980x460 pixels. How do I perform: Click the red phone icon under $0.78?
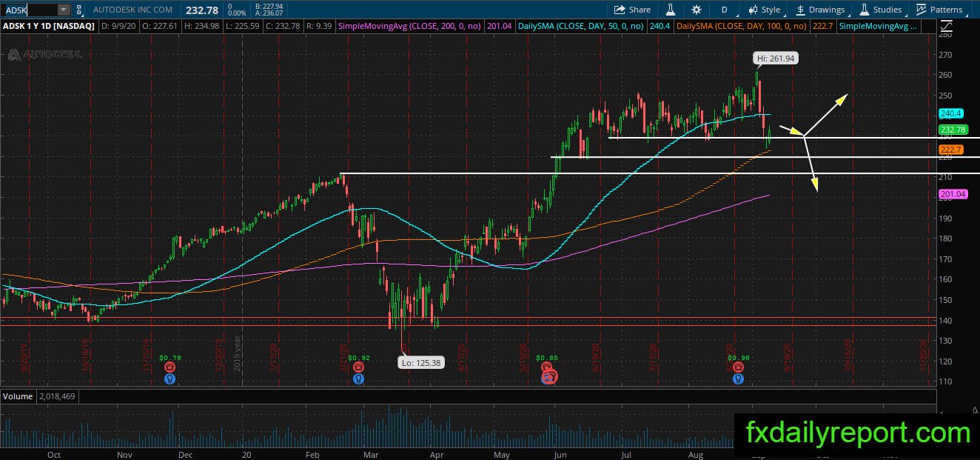[x=170, y=367]
